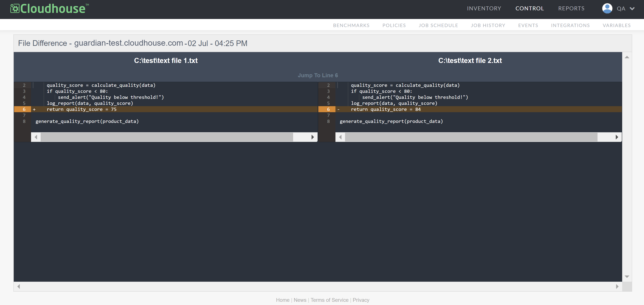Viewport: 644px width, 305px height.
Task: Click 'if quality_score < 80:' in file 2
Action: (382, 92)
